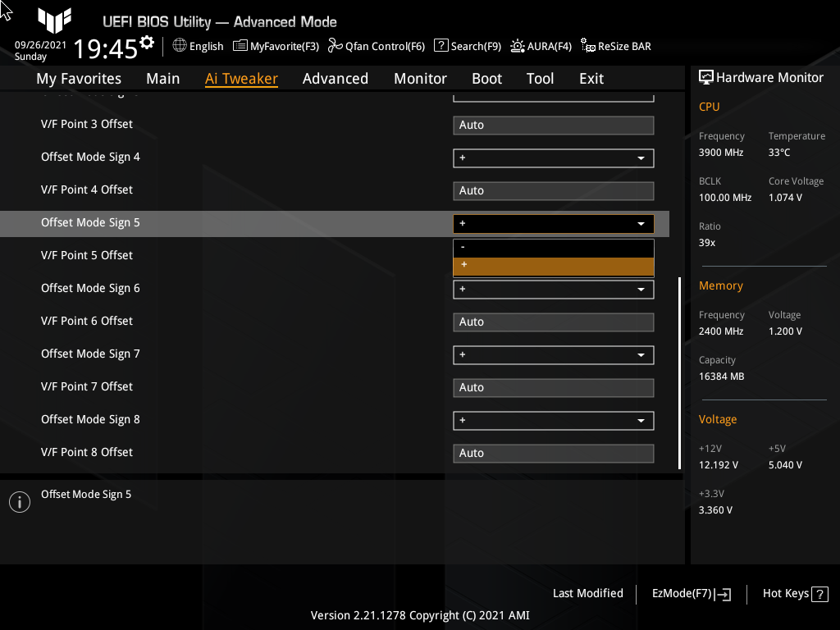
Task: Open Qfan Control settings
Action: pos(377,46)
